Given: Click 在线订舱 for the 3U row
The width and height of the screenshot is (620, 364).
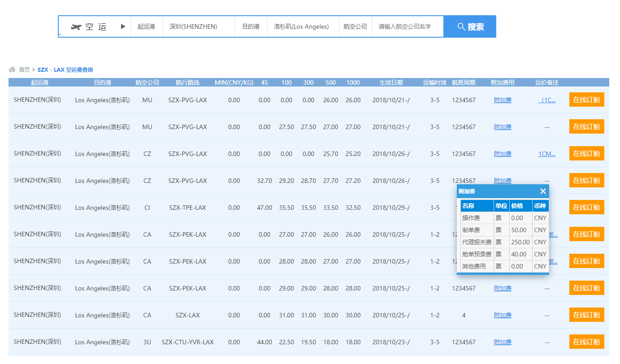Looking at the screenshot, I should click(586, 342).
